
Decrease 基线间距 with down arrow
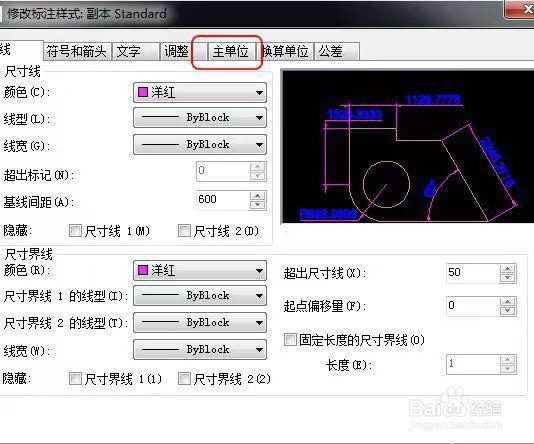coord(257,205)
